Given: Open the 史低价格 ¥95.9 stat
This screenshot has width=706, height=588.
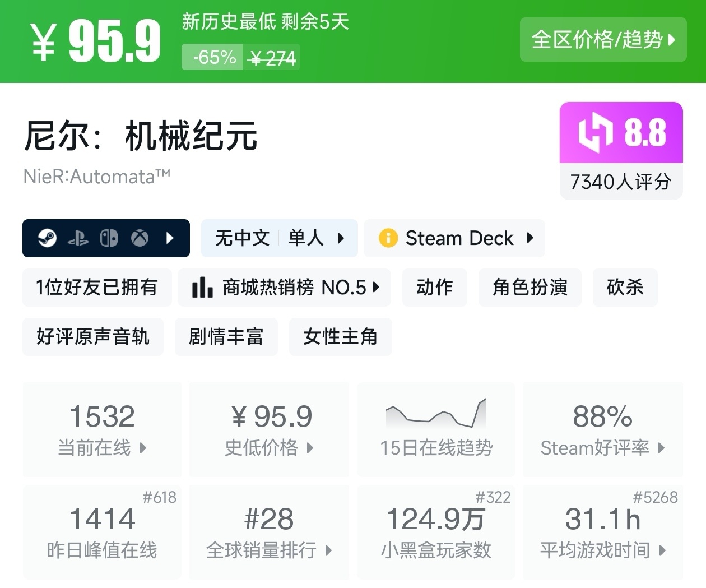Looking at the screenshot, I should 270,429.
